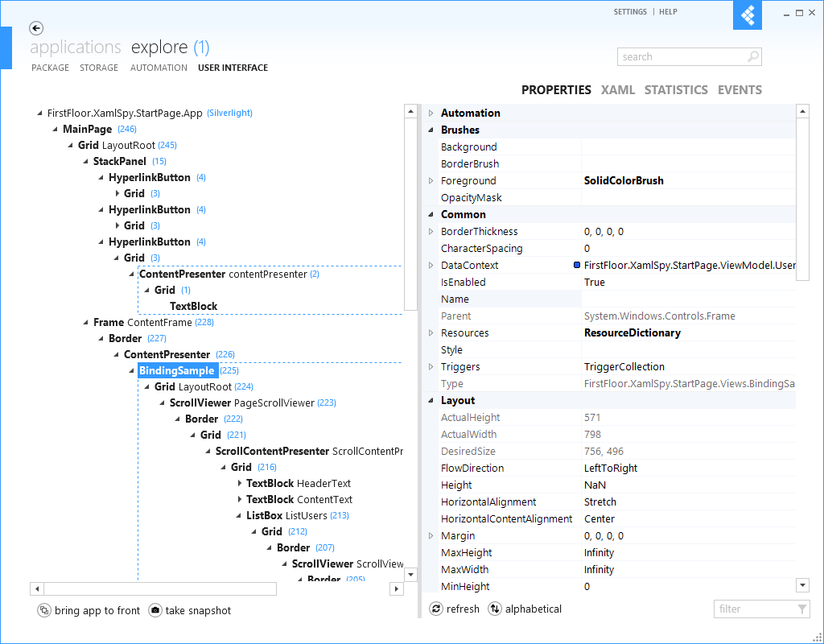Expand the Margin property
This screenshot has height=644, width=824.
pos(431,535)
